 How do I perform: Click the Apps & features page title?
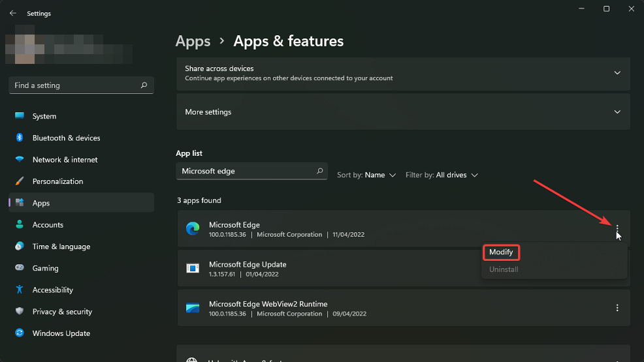(x=288, y=41)
